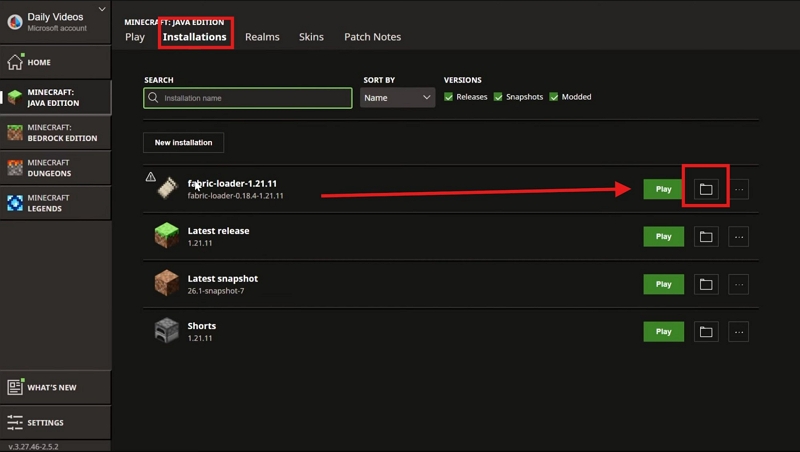Focus the Installation name search field

pyautogui.click(x=248, y=98)
